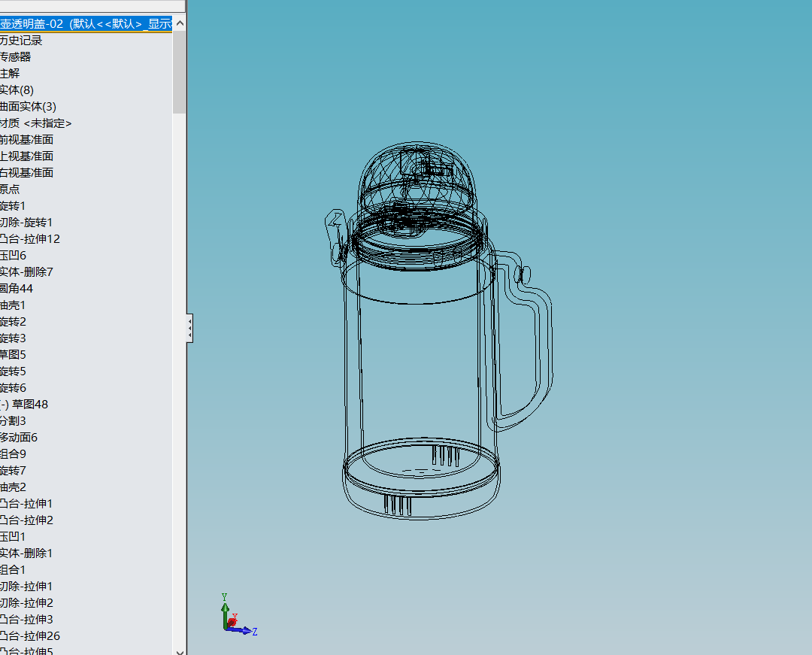
Task: Select the 注解 tree item
Action: coord(10,74)
